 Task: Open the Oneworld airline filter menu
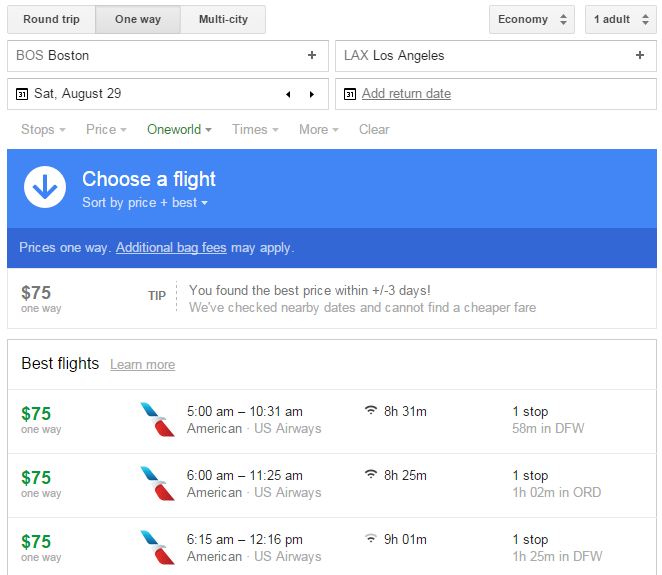[x=180, y=129]
